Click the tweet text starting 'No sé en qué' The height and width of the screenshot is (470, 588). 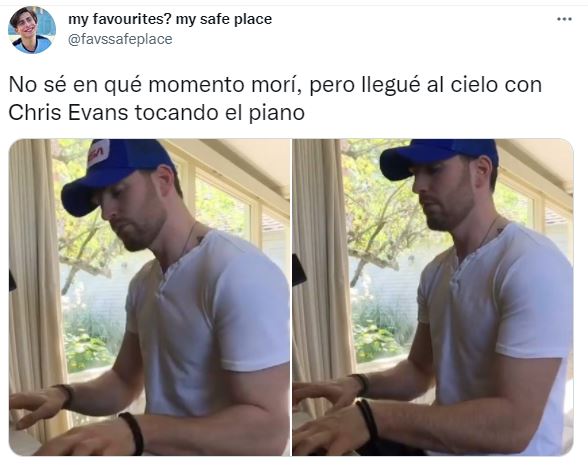[x=275, y=99]
